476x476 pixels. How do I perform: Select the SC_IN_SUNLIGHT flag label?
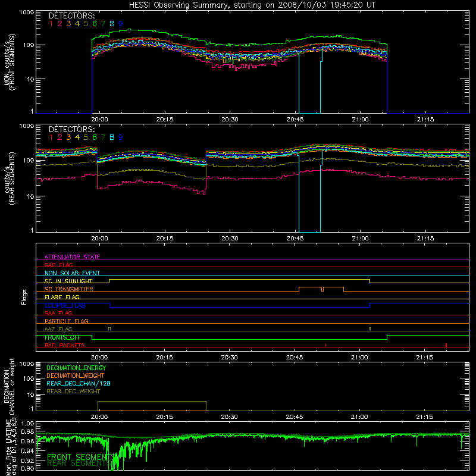pos(68,281)
